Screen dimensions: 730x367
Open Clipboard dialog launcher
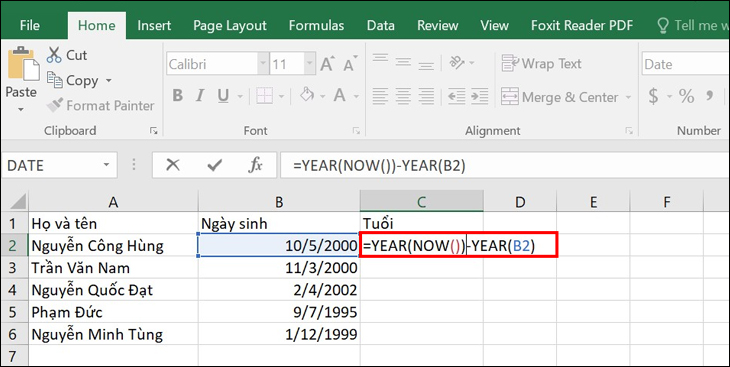click(x=154, y=131)
